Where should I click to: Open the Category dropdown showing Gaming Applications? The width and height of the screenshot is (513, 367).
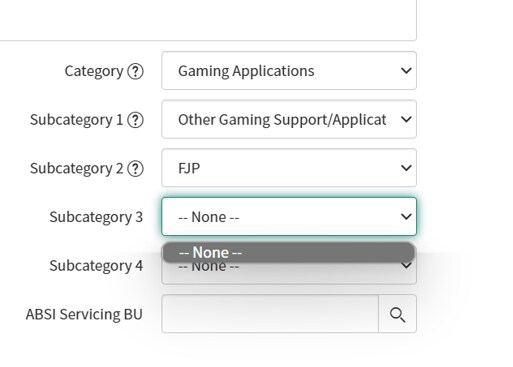(x=289, y=71)
